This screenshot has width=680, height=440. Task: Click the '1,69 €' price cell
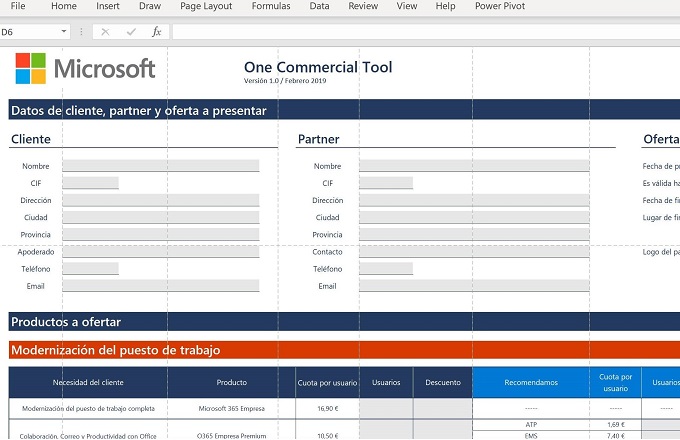click(615, 424)
